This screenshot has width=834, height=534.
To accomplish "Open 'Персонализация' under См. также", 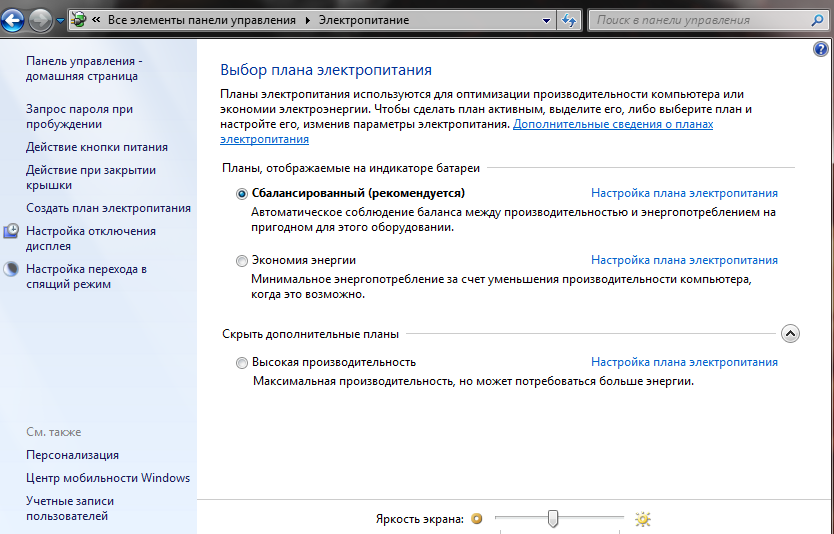I will pyautogui.click(x=72, y=455).
